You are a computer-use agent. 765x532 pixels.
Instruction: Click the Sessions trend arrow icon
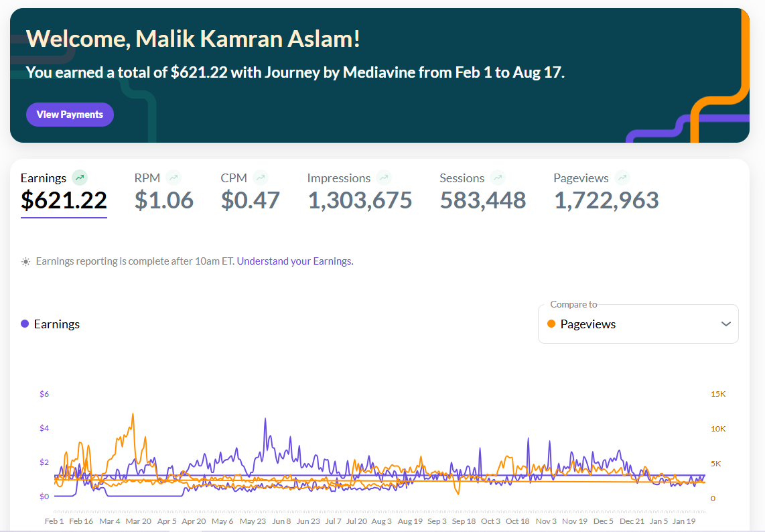click(498, 178)
